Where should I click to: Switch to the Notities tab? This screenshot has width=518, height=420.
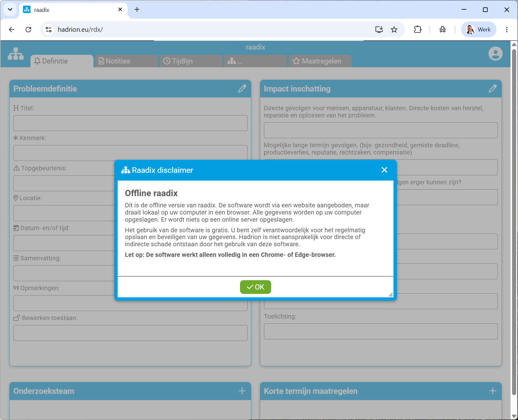click(126, 61)
